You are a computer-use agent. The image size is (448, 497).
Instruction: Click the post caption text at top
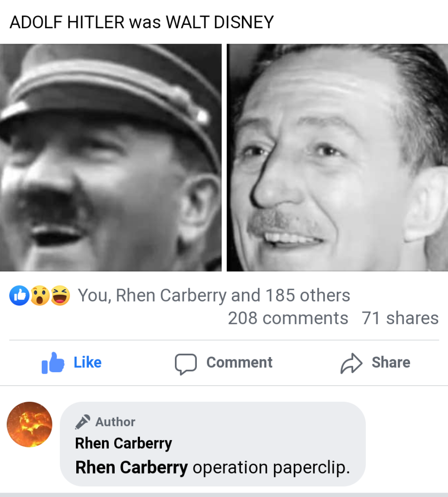[x=142, y=22]
